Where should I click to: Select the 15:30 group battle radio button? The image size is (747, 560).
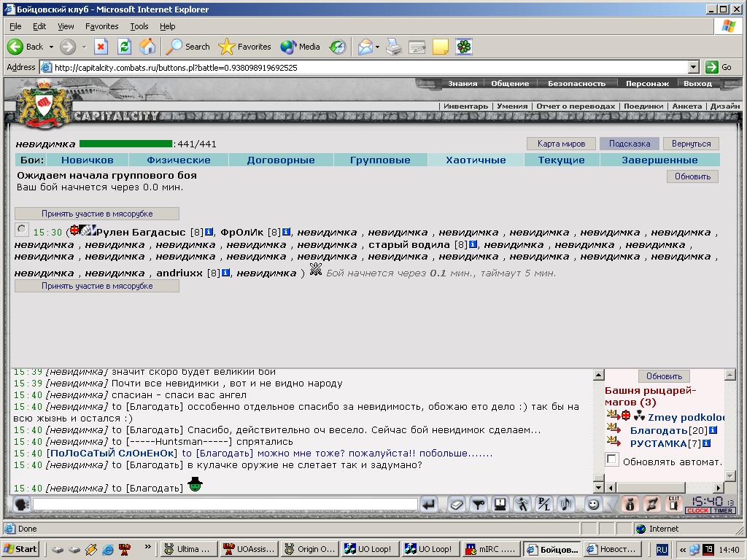click(x=21, y=230)
